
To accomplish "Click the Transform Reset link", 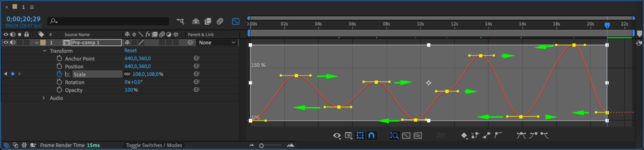I will 130,50.
